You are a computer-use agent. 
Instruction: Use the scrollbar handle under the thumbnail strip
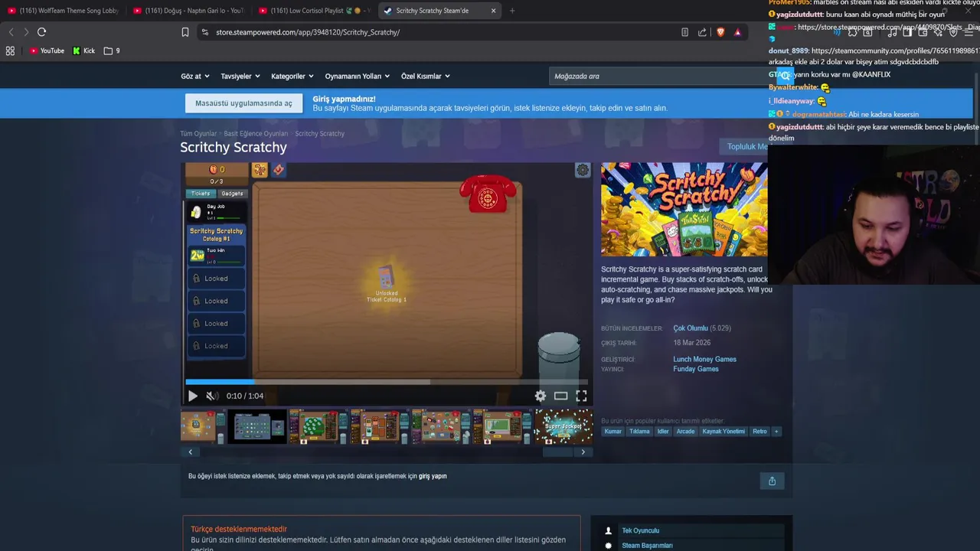tap(557, 452)
